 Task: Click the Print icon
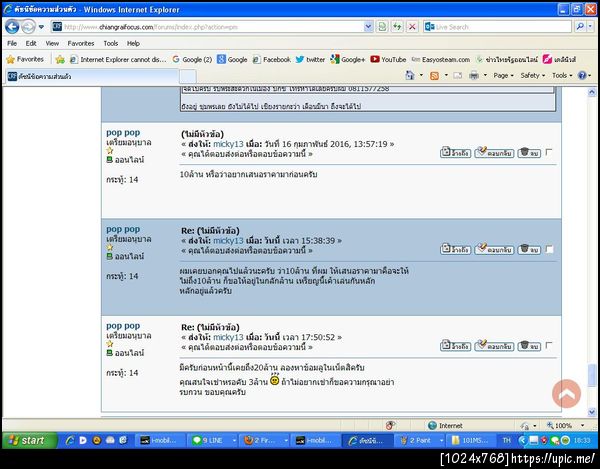[x=474, y=75]
